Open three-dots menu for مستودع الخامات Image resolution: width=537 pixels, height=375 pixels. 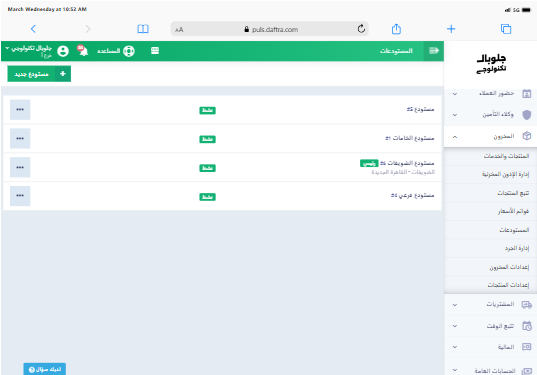[x=20, y=138]
